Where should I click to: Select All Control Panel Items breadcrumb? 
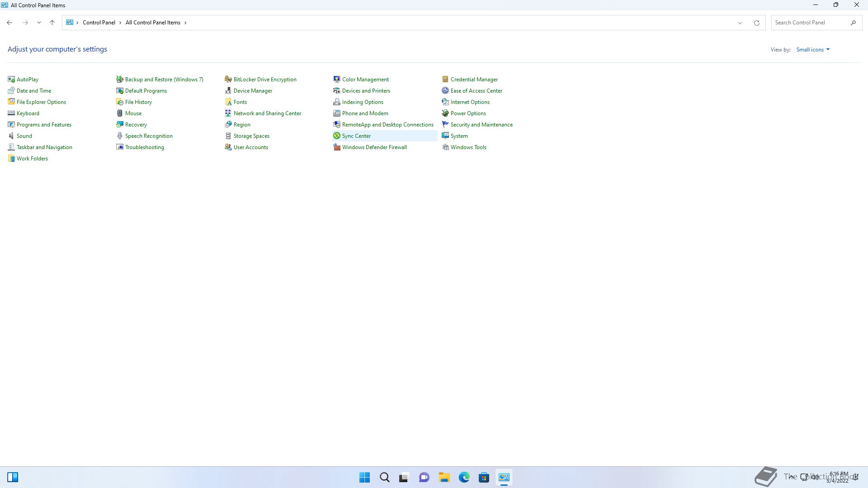[x=153, y=23]
